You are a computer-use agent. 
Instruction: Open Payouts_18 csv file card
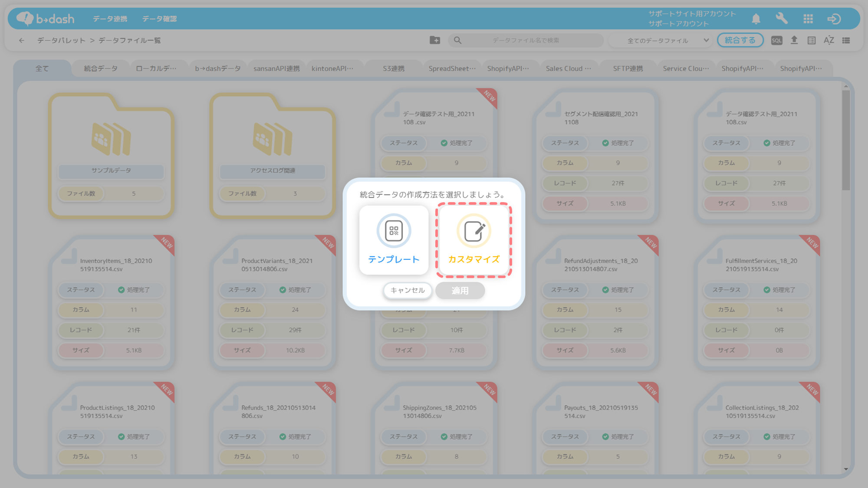[x=595, y=428]
